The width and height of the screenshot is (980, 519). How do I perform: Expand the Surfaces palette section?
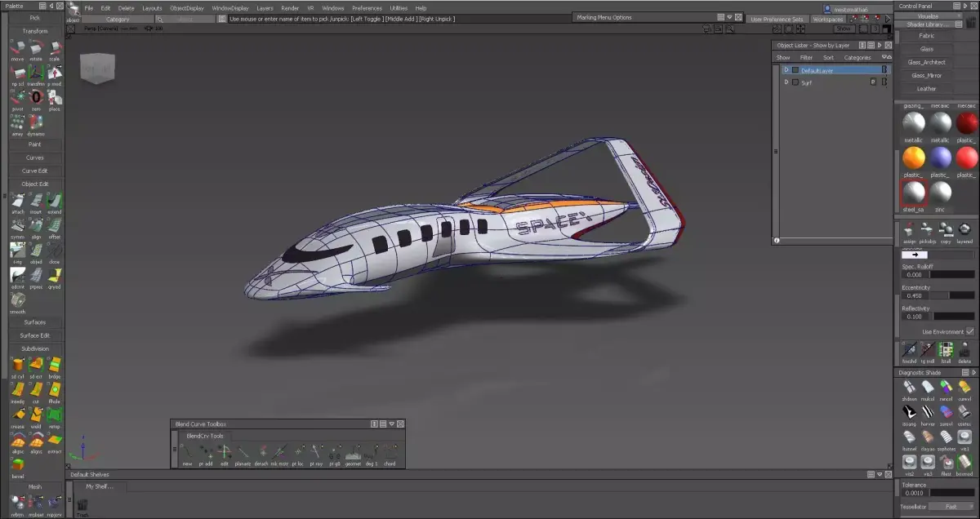click(x=35, y=322)
